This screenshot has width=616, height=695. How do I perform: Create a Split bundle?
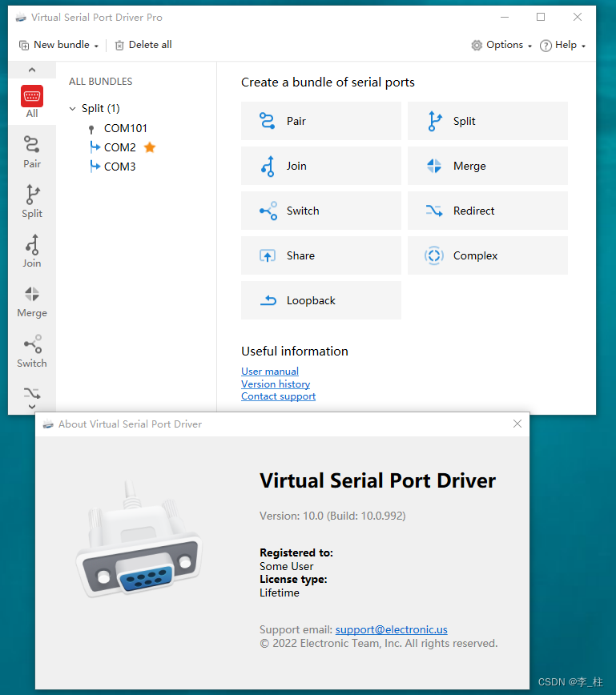(487, 121)
